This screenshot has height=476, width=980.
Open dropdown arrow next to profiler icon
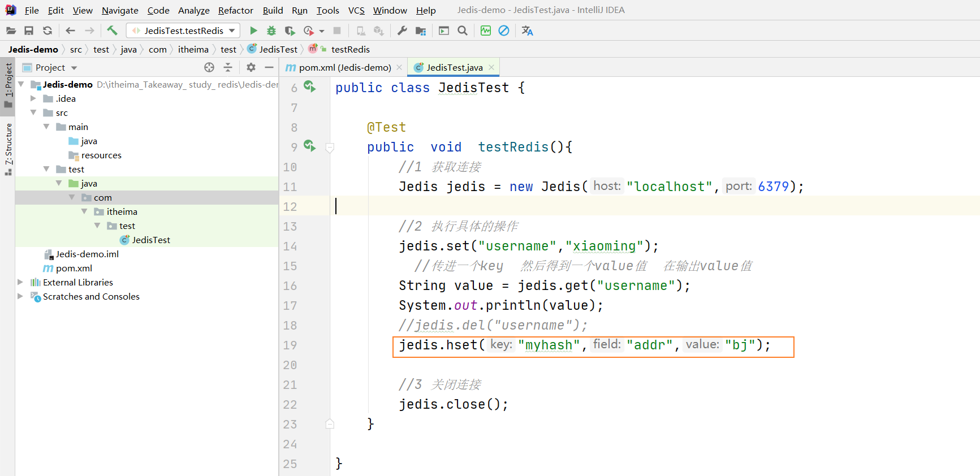coord(322,31)
